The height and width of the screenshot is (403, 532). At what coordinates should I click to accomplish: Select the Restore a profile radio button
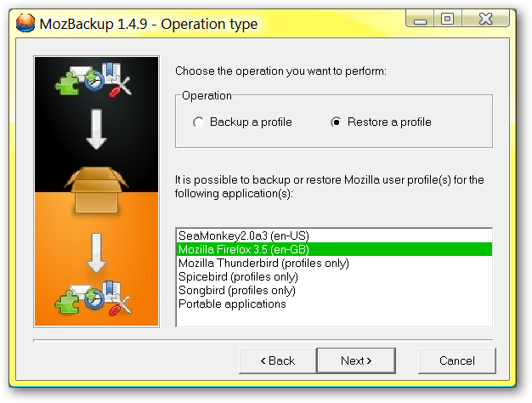[336, 122]
